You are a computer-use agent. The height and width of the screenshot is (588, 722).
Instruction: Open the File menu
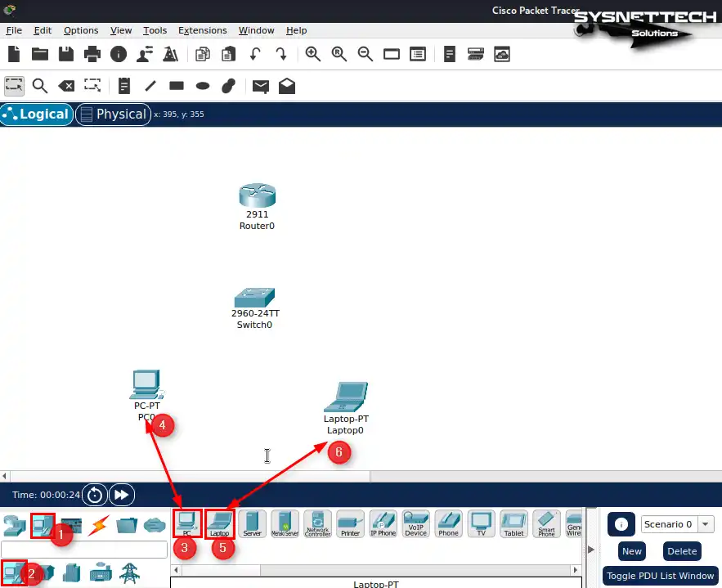14,30
